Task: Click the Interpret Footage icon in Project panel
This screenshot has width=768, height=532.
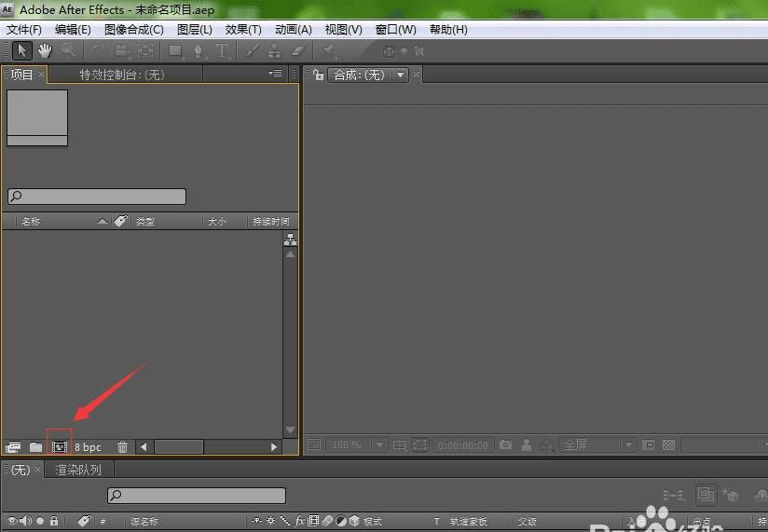Action: [13, 447]
